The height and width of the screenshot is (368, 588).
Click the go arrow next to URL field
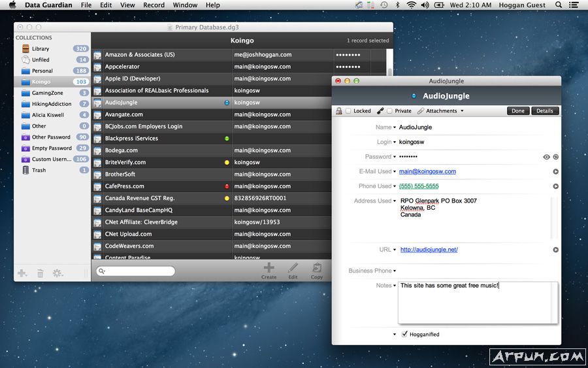556,250
